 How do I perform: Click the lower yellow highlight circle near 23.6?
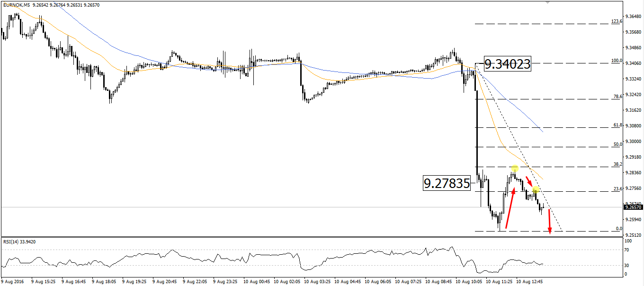[535, 190]
